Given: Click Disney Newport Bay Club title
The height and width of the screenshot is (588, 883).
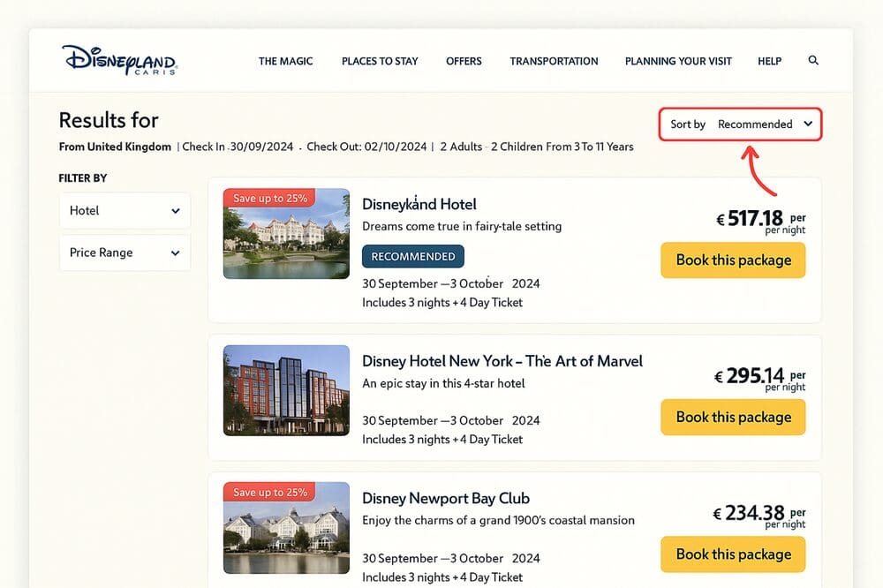Looking at the screenshot, I should pyautogui.click(x=445, y=498).
